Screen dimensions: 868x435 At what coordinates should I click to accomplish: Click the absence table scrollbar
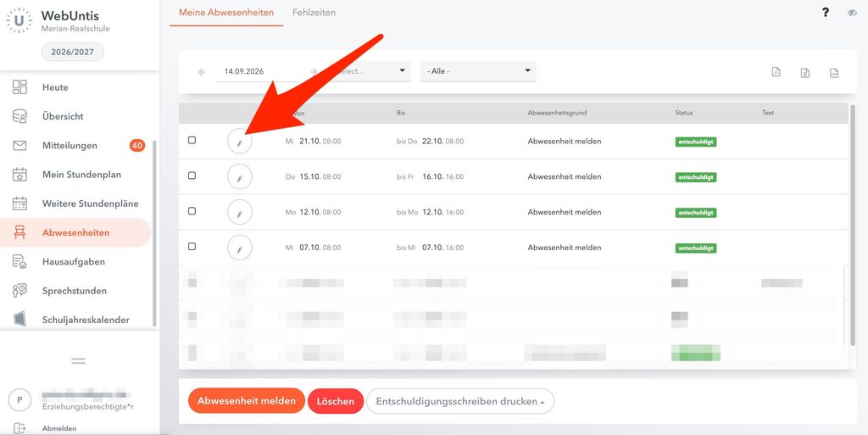[x=853, y=226]
